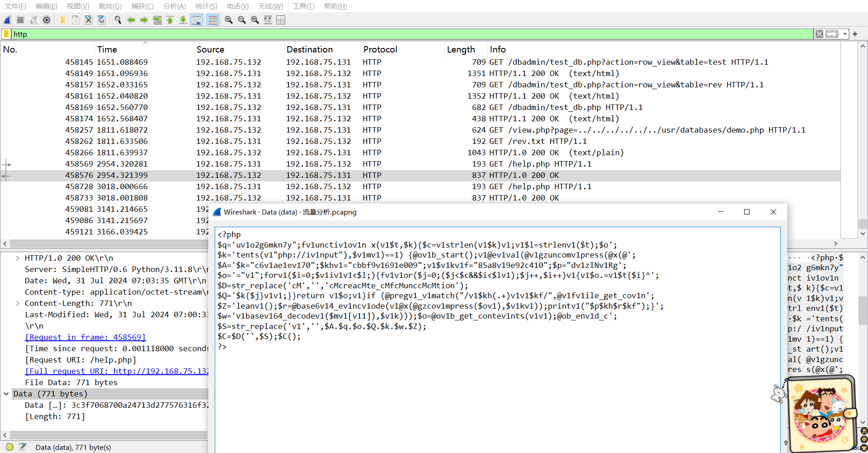The height and width of the screenshot is (453, 868).
Task: Toggle packet list colorization
Action: tap(212, 20)
